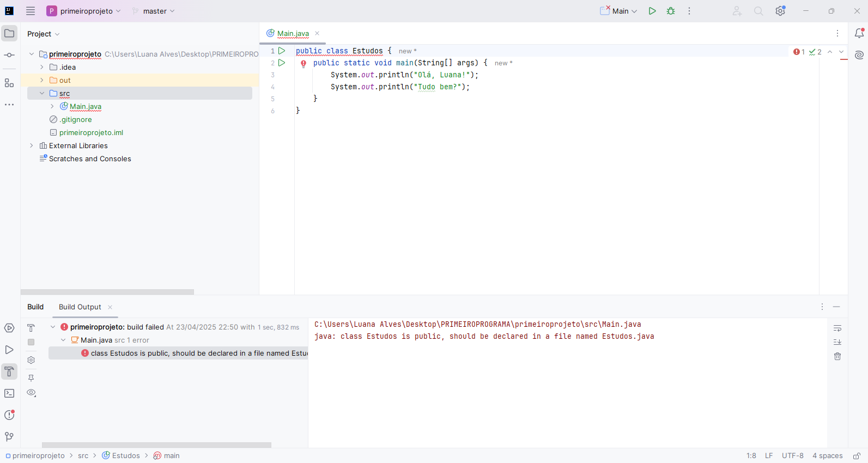Open the Notifications bell
Image resolution: width=868 pixels, height=463 pixels.
pyautogui.click(x=859, y=33)
